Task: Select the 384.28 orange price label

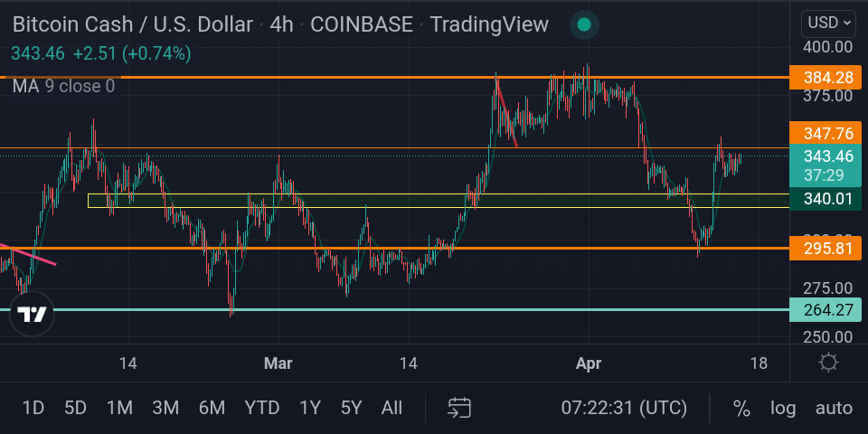Action: [826, 78]
